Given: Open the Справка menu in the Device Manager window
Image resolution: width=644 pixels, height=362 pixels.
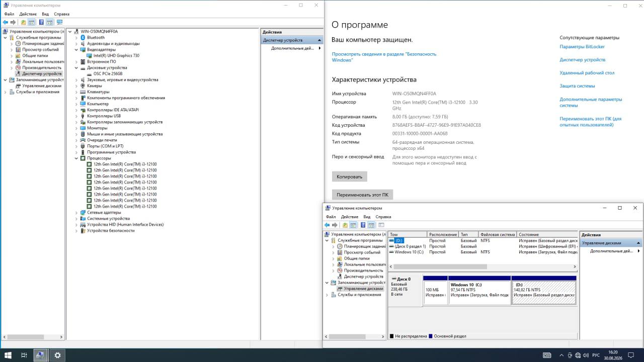Looking at the screenshot, I should (61, 14).
